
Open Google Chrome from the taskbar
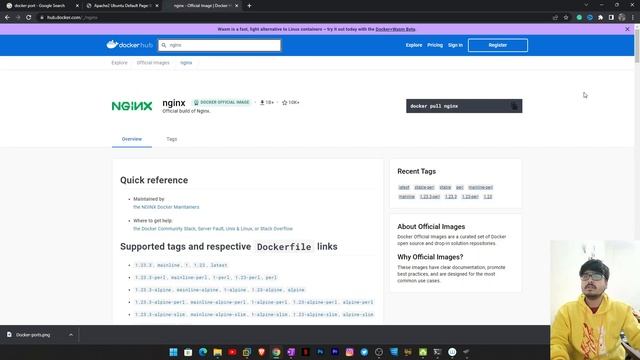(x=276, y=352)
